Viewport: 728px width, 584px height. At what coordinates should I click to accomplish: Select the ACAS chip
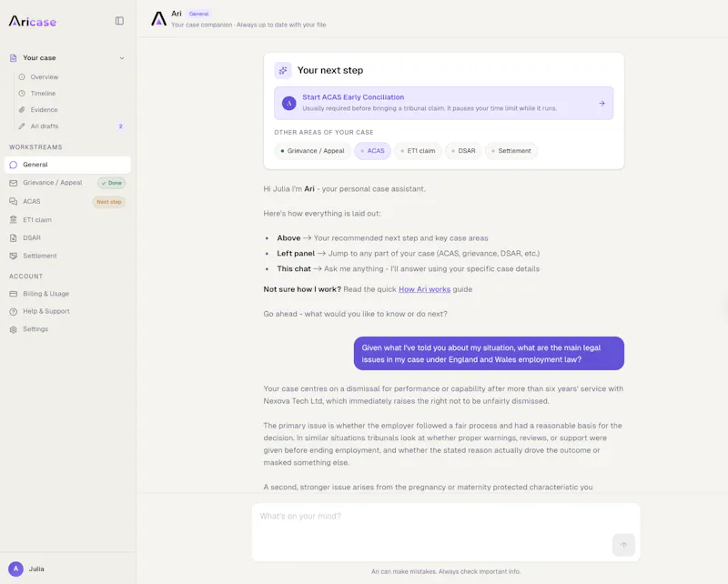[373, 151]
